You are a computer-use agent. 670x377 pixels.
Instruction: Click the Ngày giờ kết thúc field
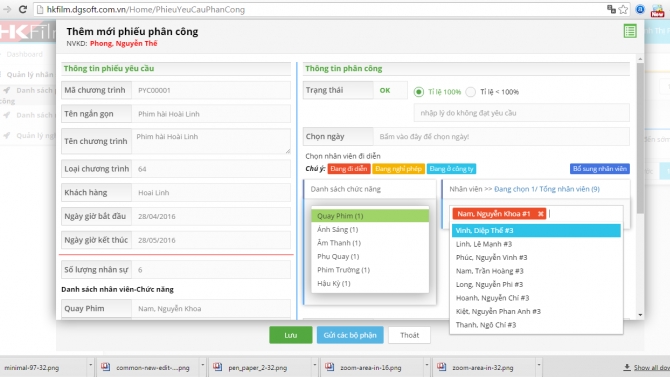click(x=211, y=240)
